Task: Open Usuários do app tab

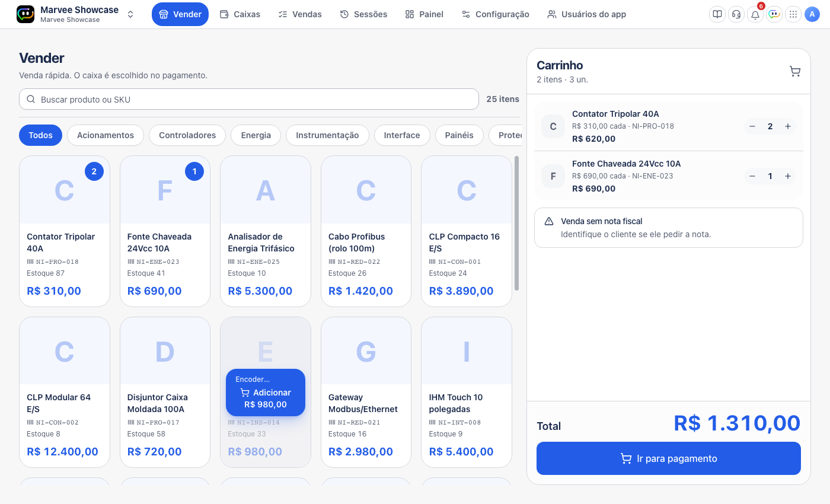Action: [x=587, y=14]
